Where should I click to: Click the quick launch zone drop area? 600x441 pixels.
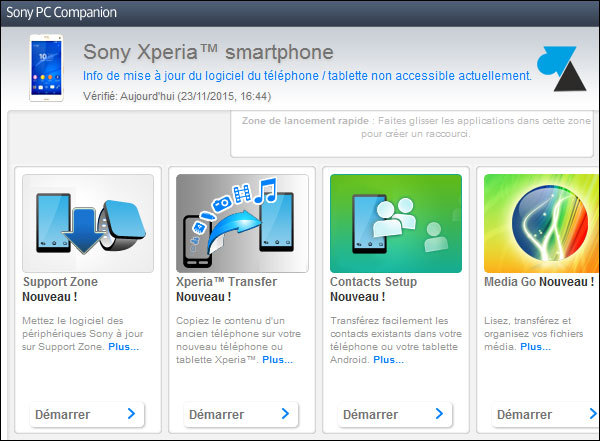pyautogui.click(x=412, y=134)
